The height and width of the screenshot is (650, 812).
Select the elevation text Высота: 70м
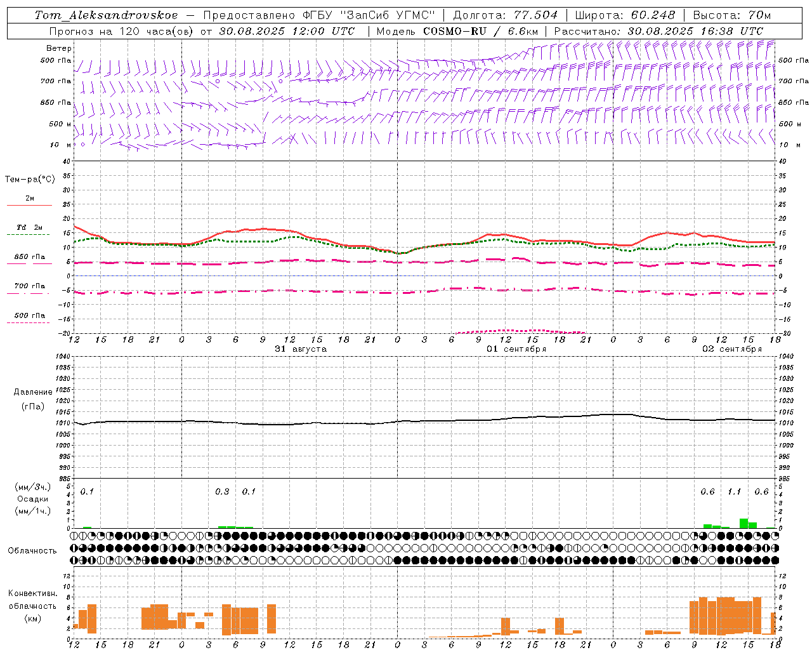point(732,15)
